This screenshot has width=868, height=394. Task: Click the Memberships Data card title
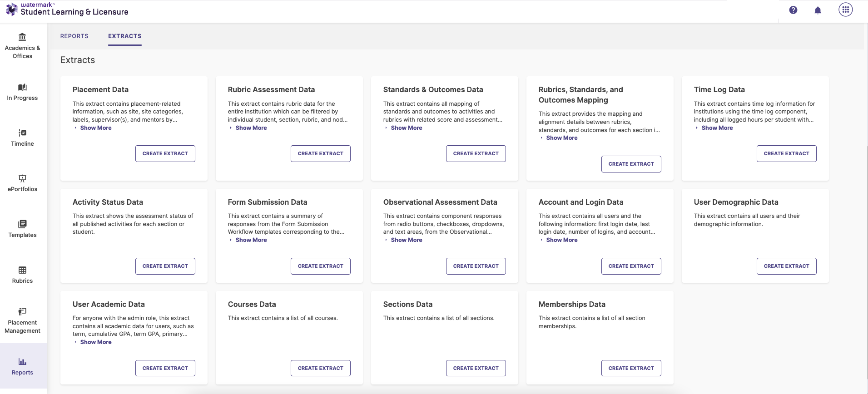pos(572,305)
